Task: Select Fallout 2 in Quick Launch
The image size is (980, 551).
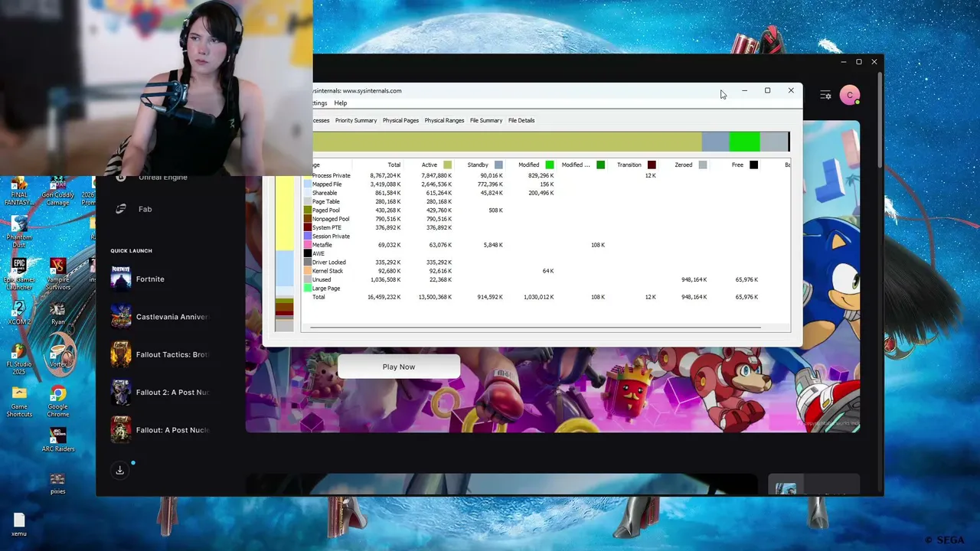Action: tap(159, 393)
